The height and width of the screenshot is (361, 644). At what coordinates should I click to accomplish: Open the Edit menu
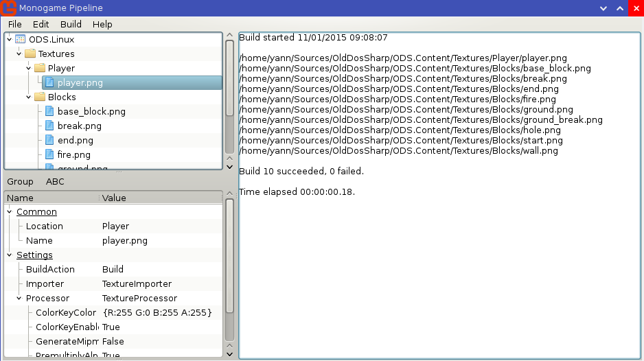[x=41, y=24]
